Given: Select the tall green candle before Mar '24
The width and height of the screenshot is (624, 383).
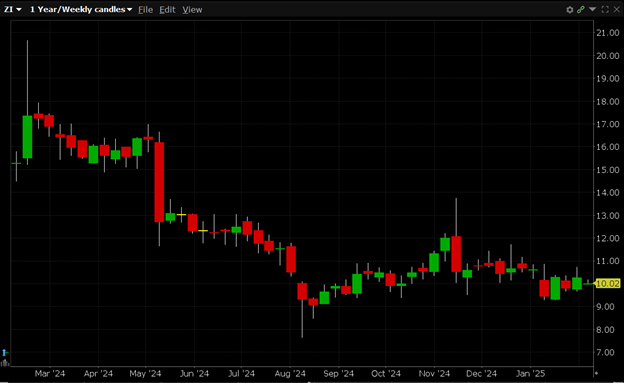Looking at the screenshot, I should coord(27,137).
